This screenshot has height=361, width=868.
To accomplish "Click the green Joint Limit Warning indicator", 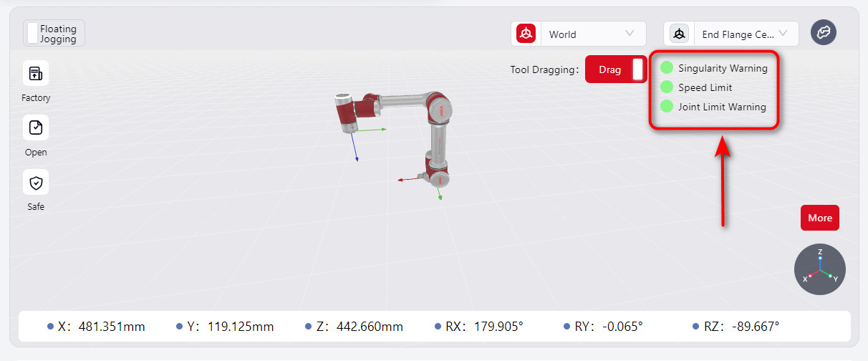I will [667, 107].
